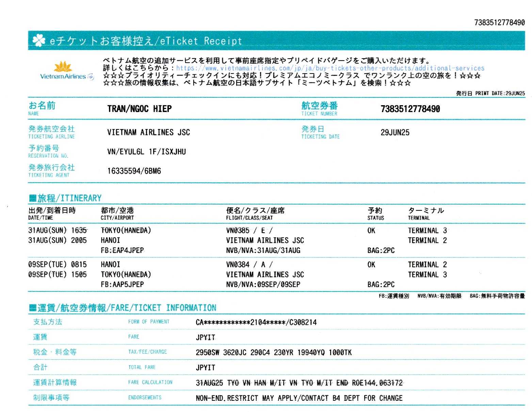Select the ticketing date 29JUN25 value
Image resolution: width=532 pixels, height=412 pixels.
pyautogui.click(x=395, y=132)
